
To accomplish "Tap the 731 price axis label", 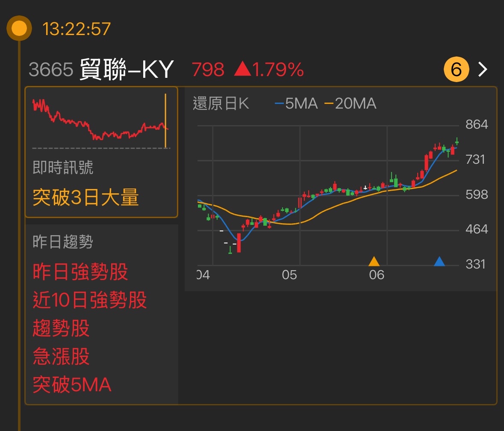I will coord(475,159).
